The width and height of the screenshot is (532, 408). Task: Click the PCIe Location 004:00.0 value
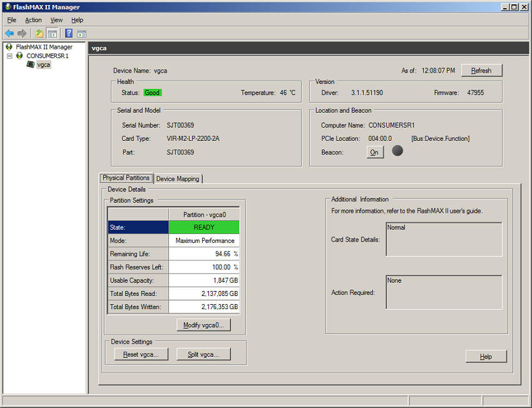(380, 138)
